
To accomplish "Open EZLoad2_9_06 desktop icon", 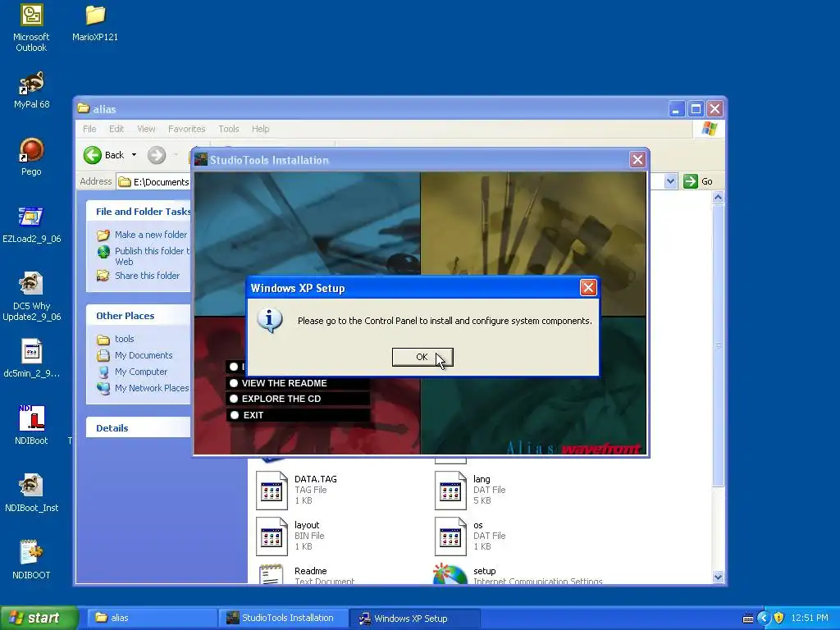I will click(x=32, y=225).
